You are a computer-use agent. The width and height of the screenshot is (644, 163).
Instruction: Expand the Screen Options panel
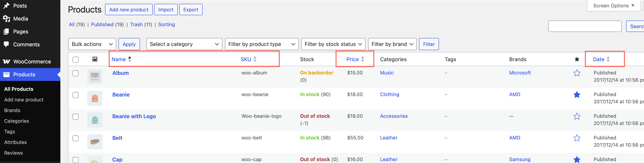coord(613,6)
